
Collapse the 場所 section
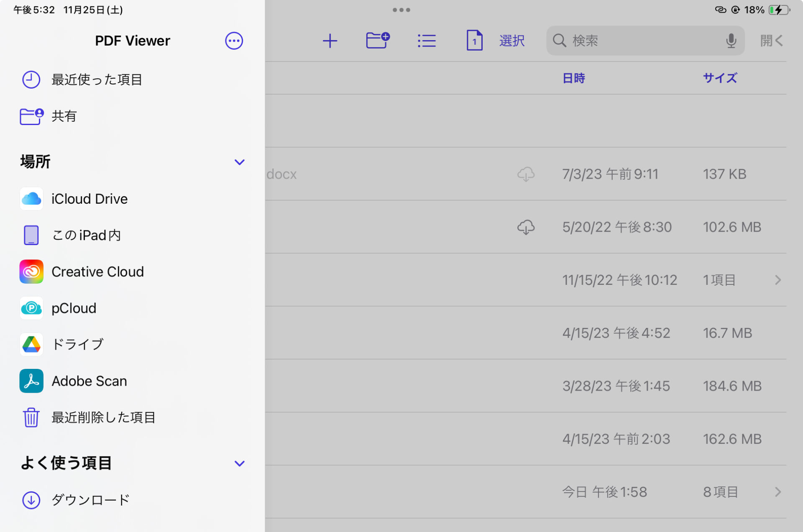point(239,162)
